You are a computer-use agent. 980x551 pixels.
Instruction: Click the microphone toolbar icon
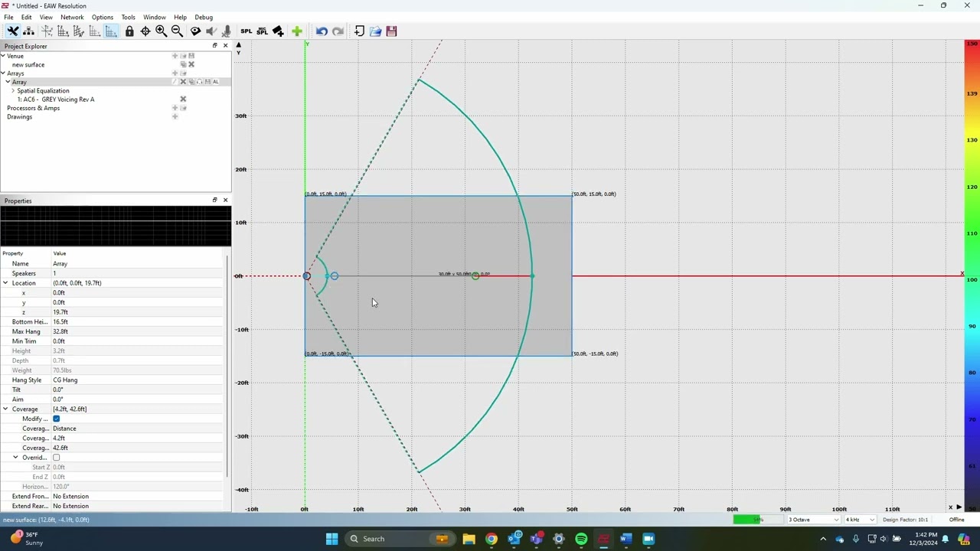pyautogui.click(x=227, y=31)
